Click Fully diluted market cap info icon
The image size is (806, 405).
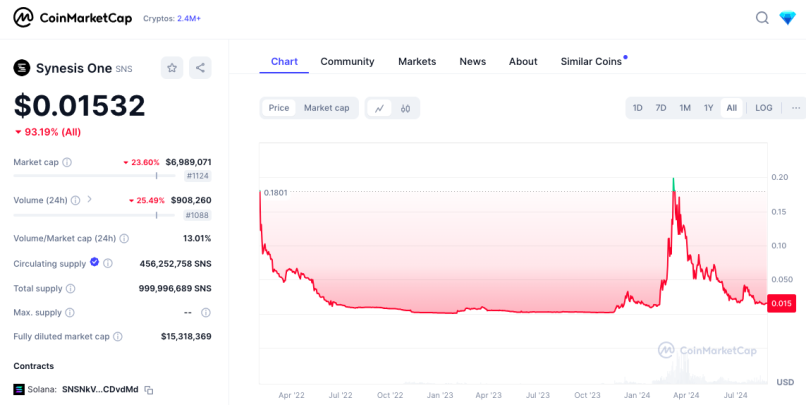point(118,337)
